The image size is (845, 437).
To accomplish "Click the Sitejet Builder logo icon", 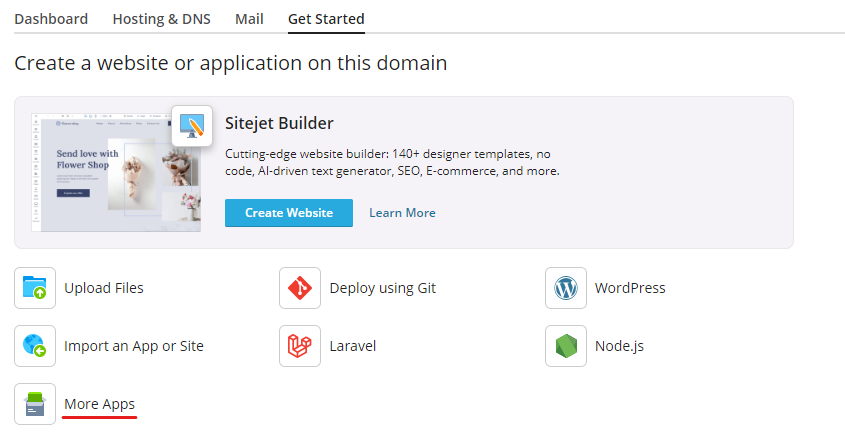I will tap(192, 126).
